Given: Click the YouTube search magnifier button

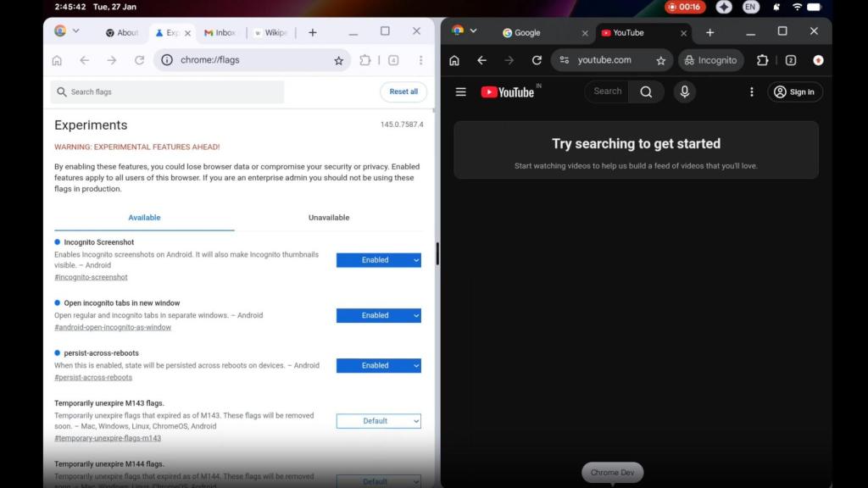Looking at the screenshot, I should [x=646, y=91].
